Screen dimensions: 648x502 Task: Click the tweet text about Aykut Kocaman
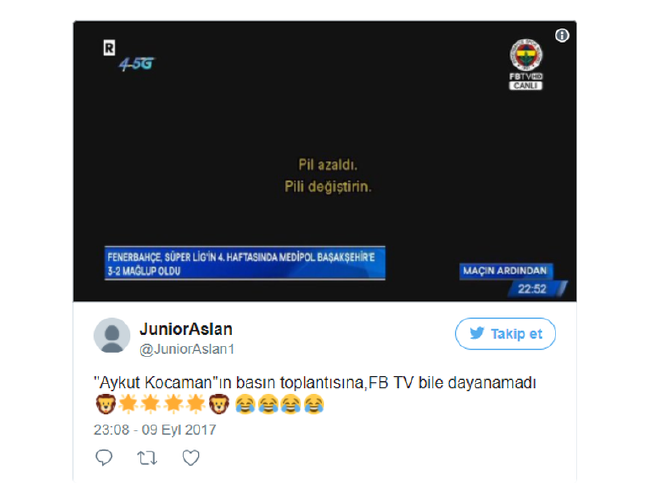(315, 383)
